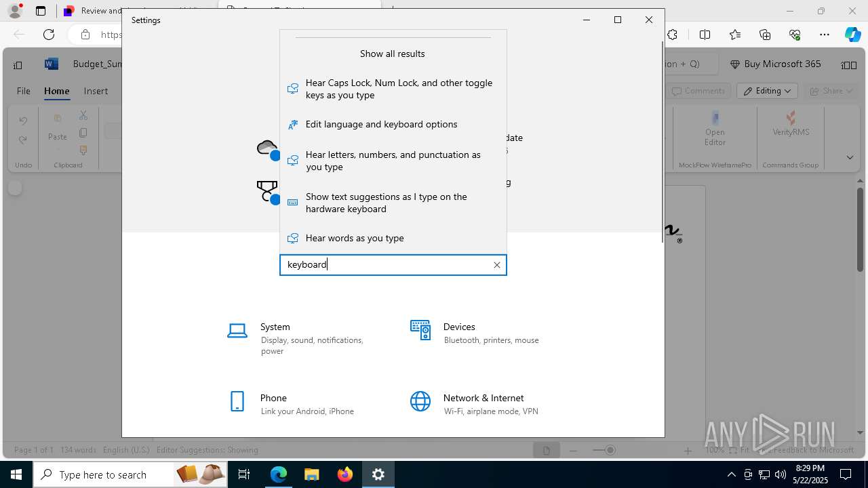The width and height of the screenshot is (868, 488).
Task: Click Paste button in Word ribbon
Action: click(58, 127)
